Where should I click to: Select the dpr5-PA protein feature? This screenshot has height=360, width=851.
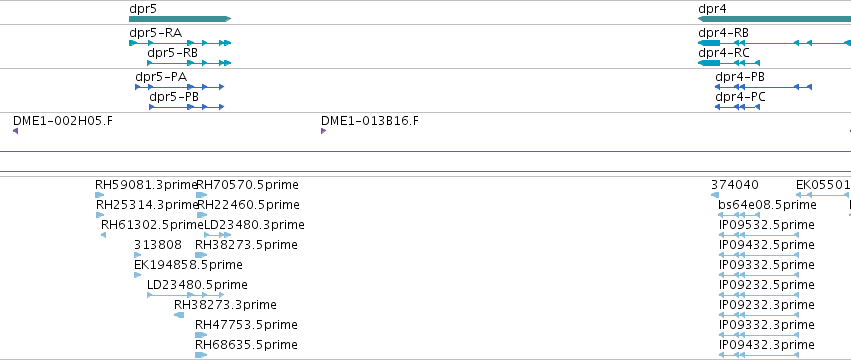point(180,87)
